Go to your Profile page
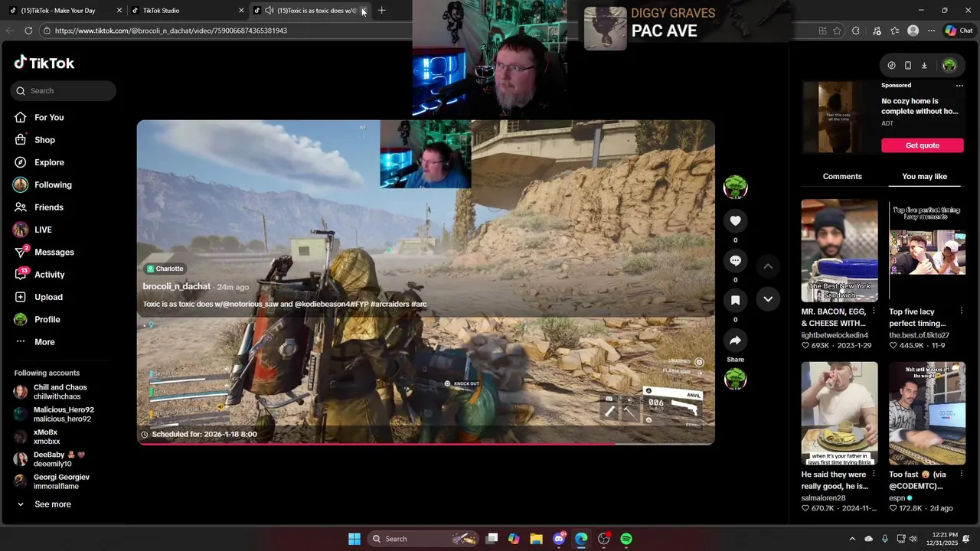Image resolution: width=980 pixels, height=551 pixels. (47, 319)
